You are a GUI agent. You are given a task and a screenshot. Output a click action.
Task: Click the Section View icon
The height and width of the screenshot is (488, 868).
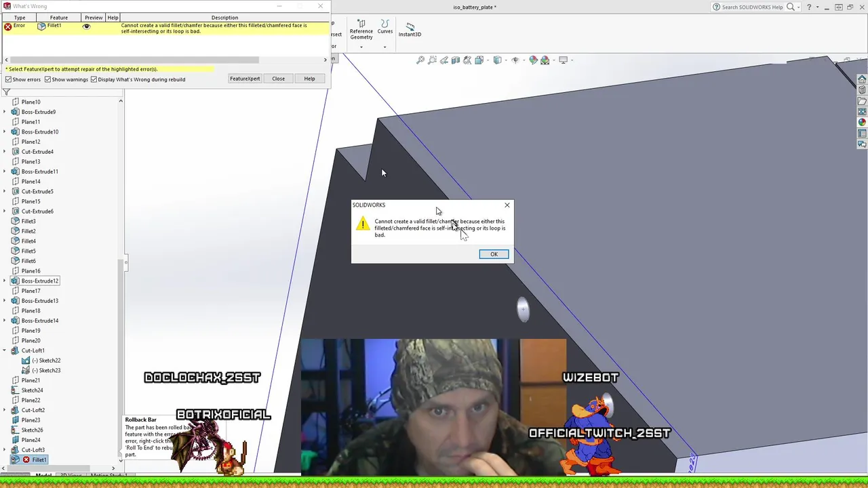(456, 60)
